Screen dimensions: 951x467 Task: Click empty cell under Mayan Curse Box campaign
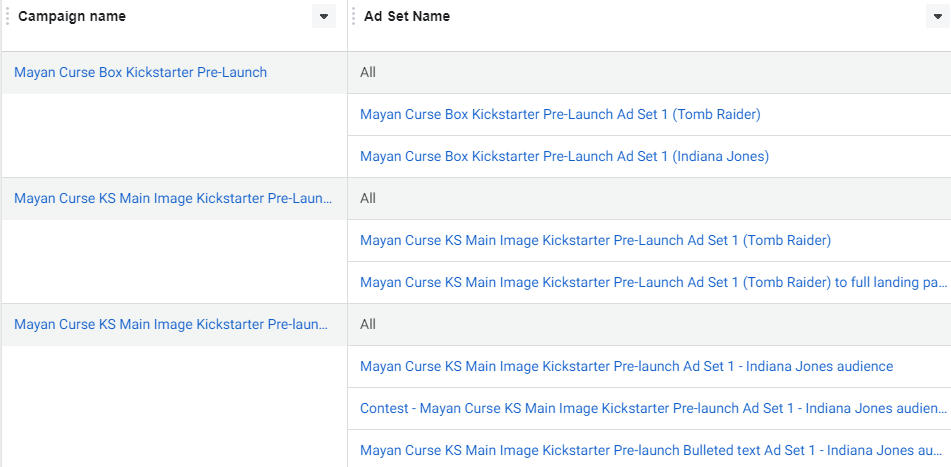175,135
